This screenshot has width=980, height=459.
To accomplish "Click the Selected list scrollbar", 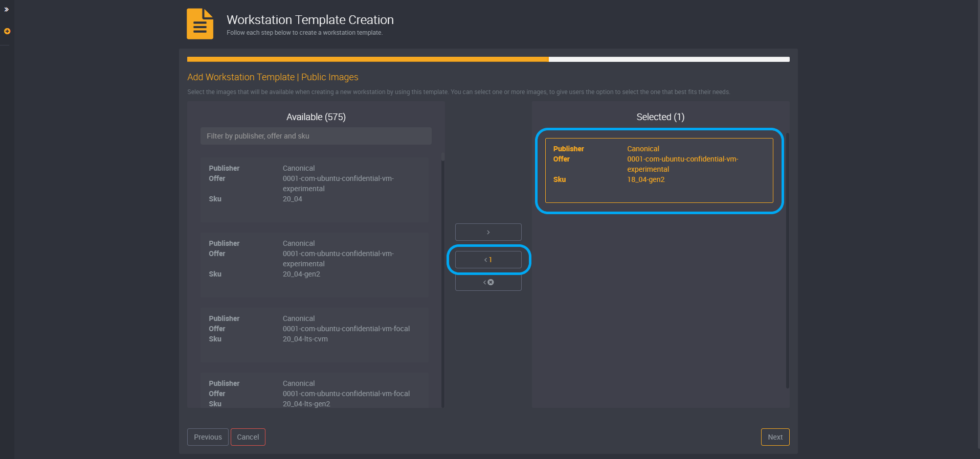I will [x=788, y=261].
